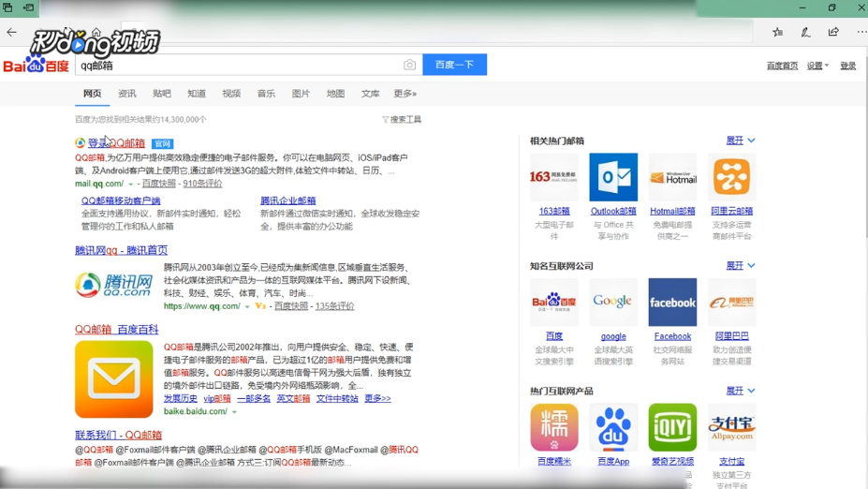This screenshot has width=868, height=489.
Task: Open the QQ邮箱_百度百科 link
Action: (117, 330)
